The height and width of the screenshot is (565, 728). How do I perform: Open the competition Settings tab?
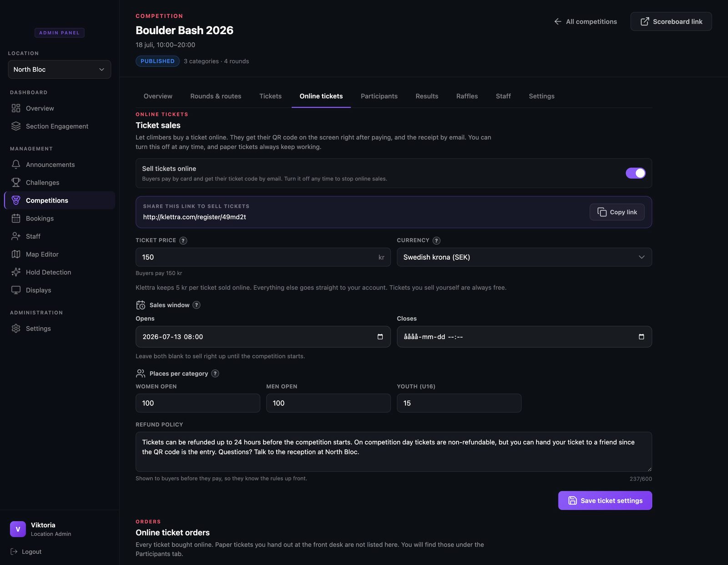pyautogui.click(x=541, y=96)
